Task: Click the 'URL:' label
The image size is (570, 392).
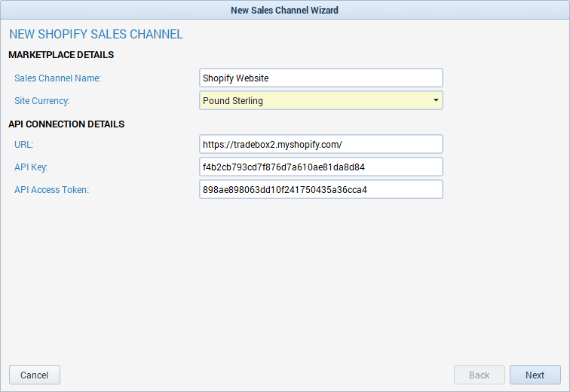Action: pos(23,145)
